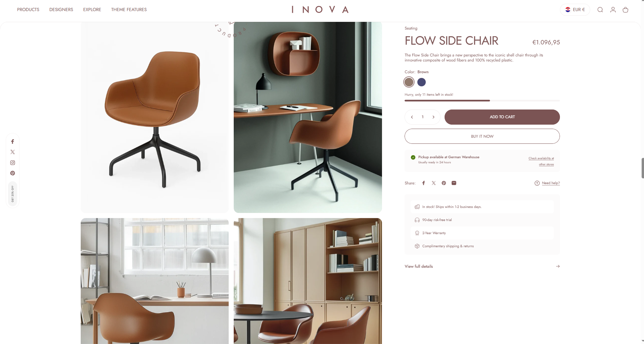
Task: Increase quantity with right arrow
Action: point(433,117)
